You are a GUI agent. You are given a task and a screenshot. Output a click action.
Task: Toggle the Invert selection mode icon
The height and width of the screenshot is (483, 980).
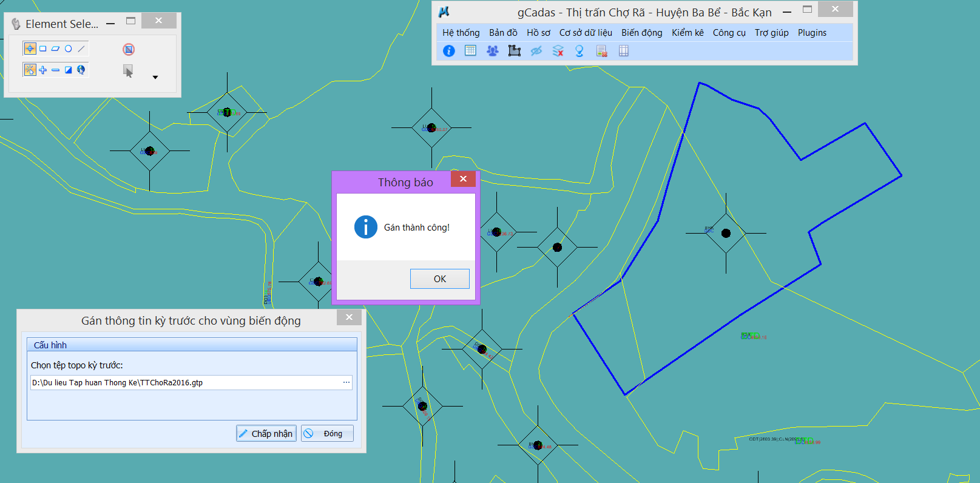[69, 70]
